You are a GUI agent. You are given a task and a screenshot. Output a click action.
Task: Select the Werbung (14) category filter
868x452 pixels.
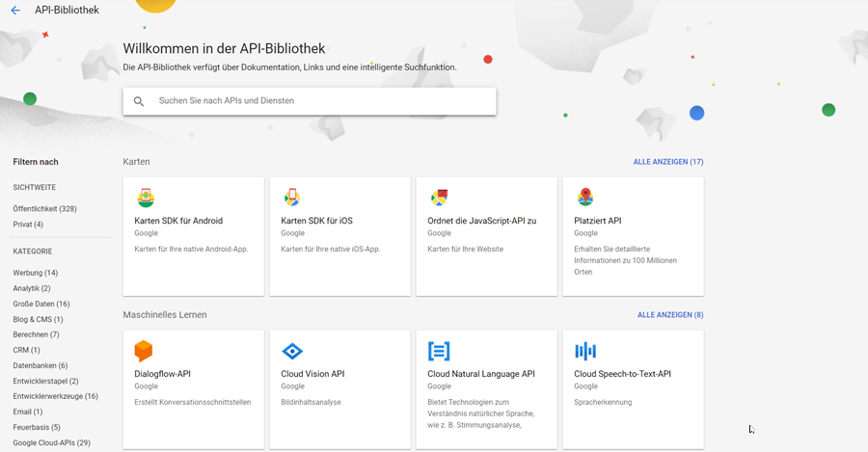(x=36, y=273)
